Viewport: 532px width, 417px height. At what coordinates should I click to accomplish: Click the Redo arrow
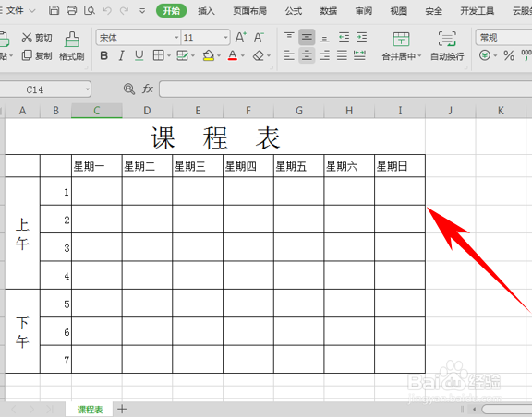tap(124, 11)
